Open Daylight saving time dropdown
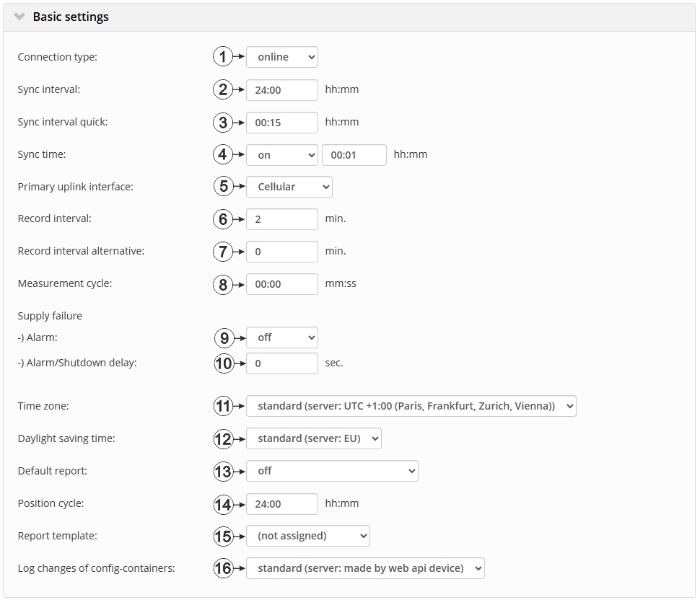Image resolution: width=700 pixels, height=605 pixels. click(313, 438)
